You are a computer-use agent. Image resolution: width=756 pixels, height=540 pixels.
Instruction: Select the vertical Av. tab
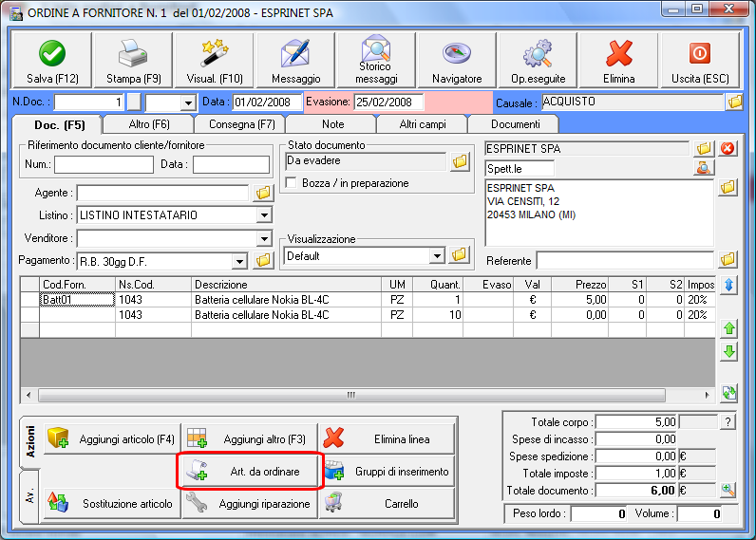29,495
